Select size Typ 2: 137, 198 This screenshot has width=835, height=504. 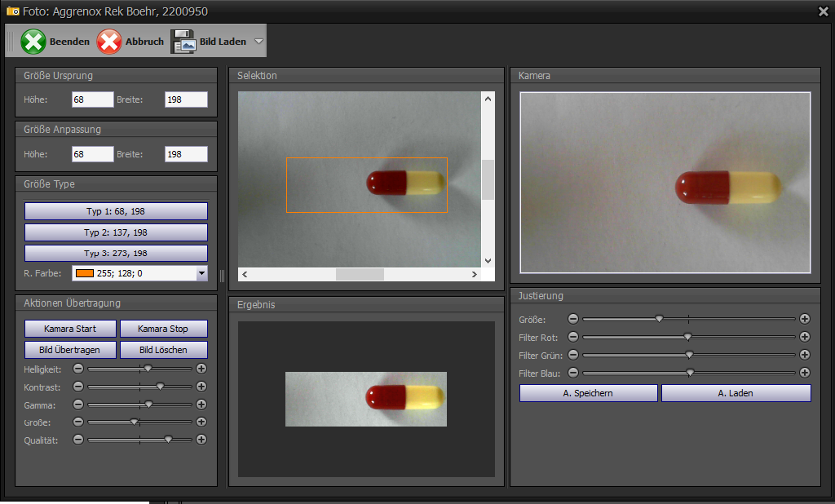(x=116, y=232)
